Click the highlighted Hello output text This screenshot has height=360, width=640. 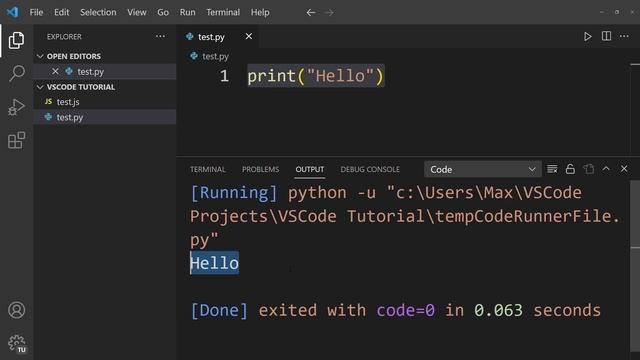[215, 263]
